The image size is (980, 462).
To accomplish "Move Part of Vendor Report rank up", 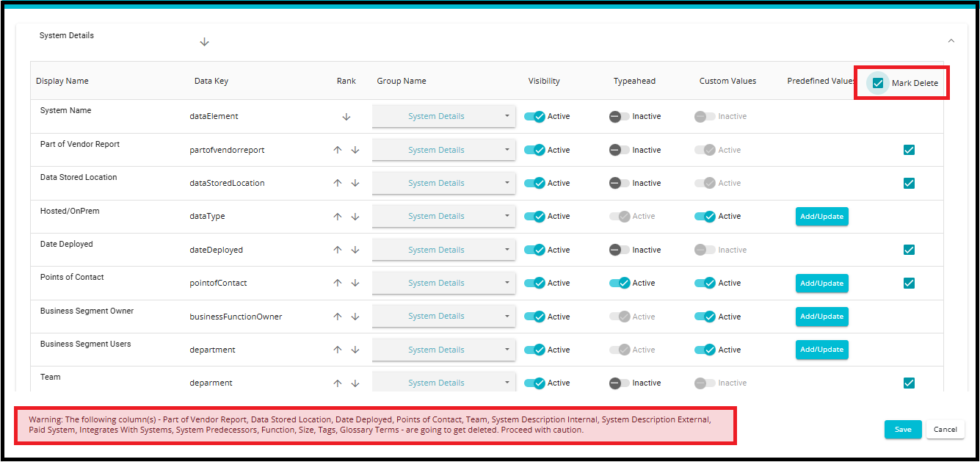I will 338,150.
